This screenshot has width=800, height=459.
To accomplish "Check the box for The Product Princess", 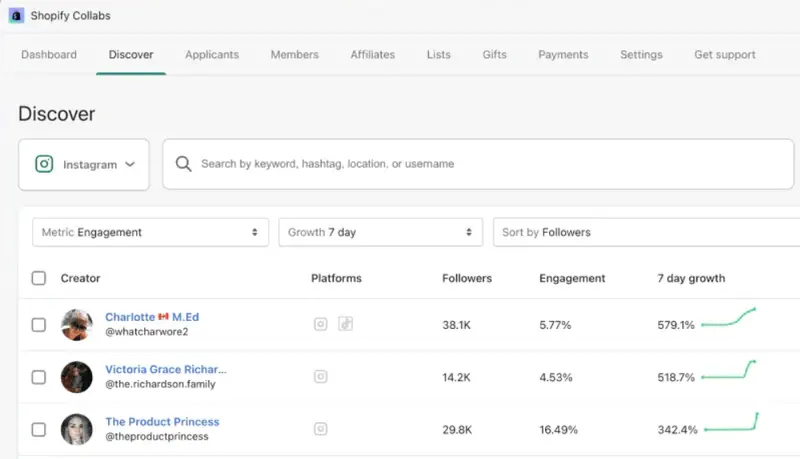I will 39,429.
